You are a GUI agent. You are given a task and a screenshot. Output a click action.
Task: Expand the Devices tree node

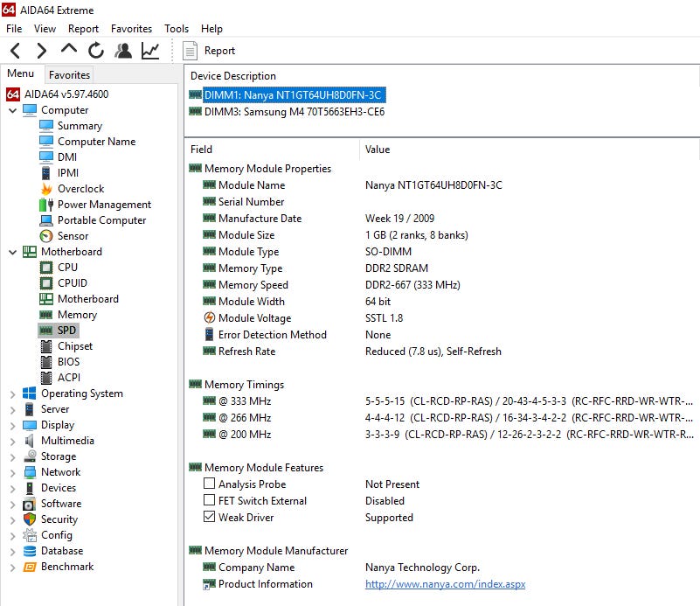12,489
